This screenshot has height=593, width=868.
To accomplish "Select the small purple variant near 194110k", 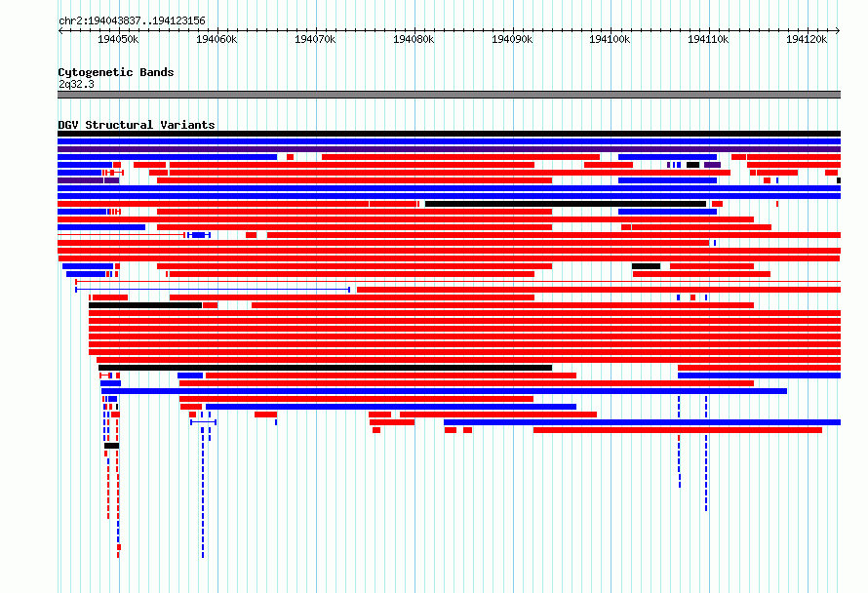I will 713,165.
